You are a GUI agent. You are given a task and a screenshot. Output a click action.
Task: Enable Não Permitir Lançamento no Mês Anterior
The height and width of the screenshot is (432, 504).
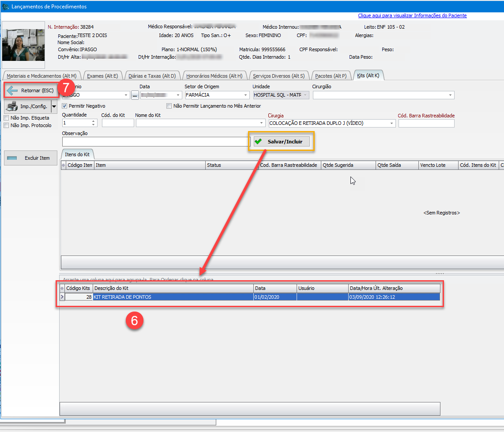[x=169, y=106]
